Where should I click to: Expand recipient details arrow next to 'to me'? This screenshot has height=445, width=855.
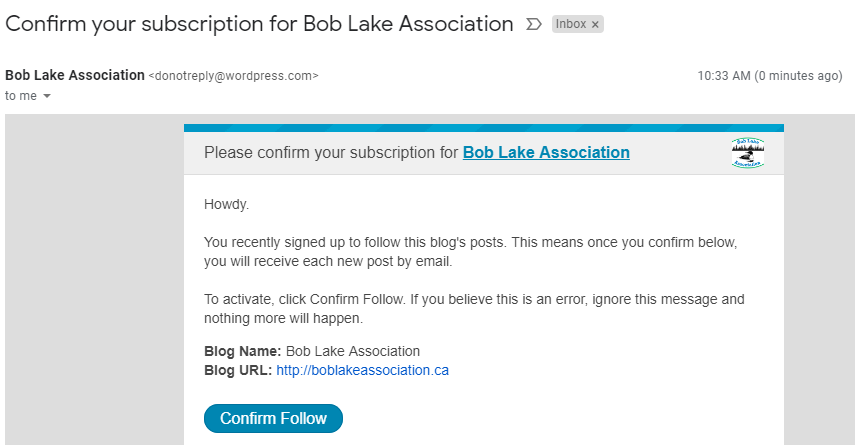47,97
